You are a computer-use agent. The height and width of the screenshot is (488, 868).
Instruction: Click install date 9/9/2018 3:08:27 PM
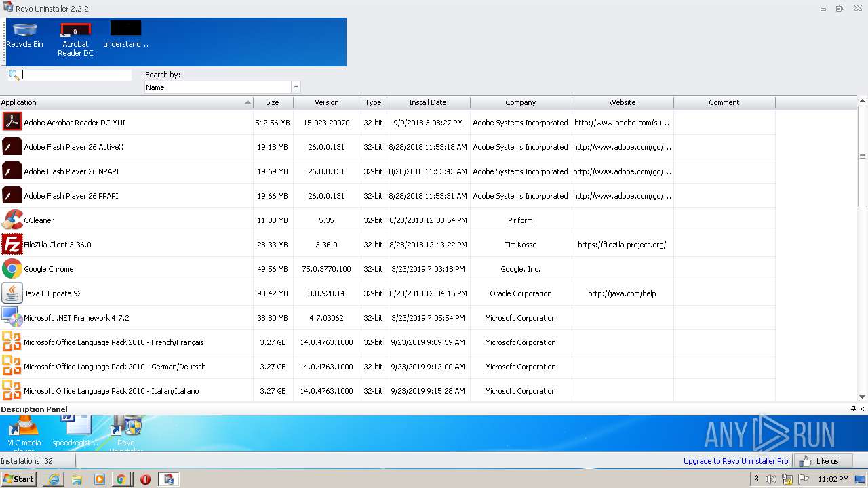click(x=428, y=123)
